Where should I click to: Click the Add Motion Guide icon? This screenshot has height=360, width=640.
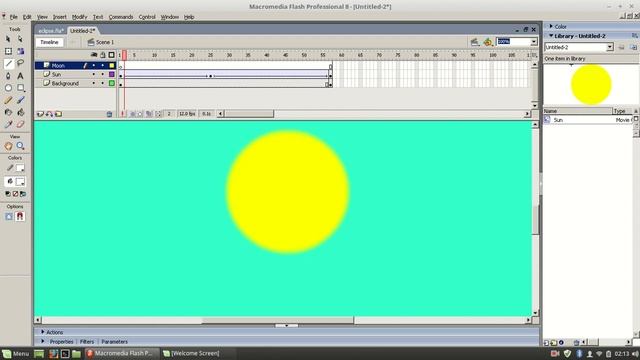(x=49, y=114)
